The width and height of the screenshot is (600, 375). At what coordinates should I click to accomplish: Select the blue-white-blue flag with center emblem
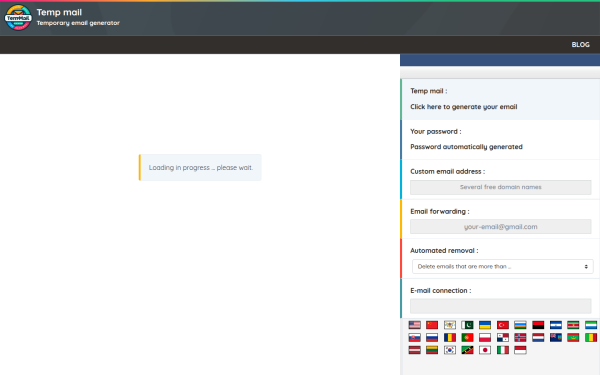556,325
